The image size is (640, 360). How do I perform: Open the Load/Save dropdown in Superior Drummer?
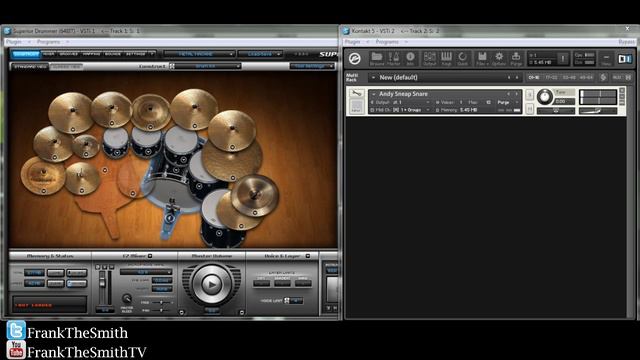click(x=260, y=54)
